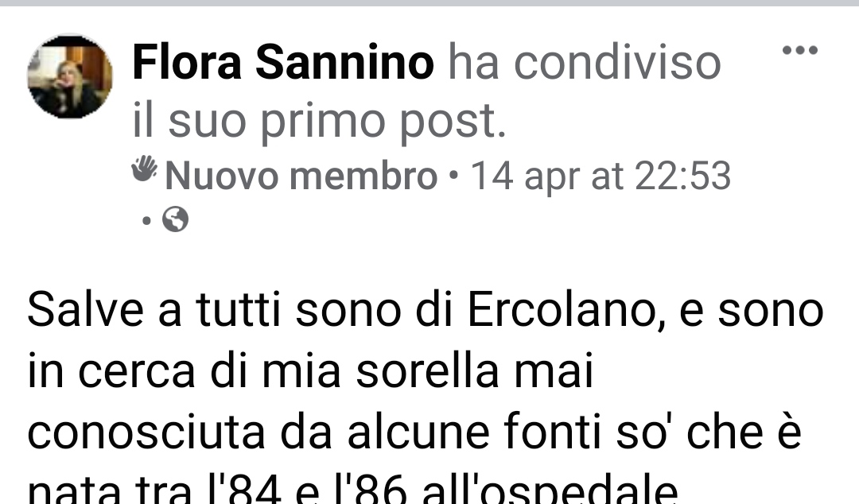The height and width of the screenshot is (504, 859).
Task: Click the 'il suo primo post.' text
Action: pos(320,122)
